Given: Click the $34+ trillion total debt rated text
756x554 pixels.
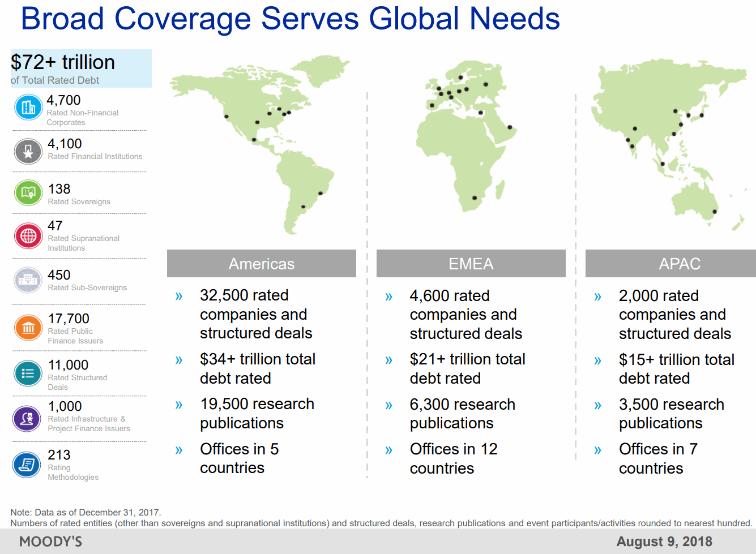Looking at the screenshot, I should [x=258, y=368].
